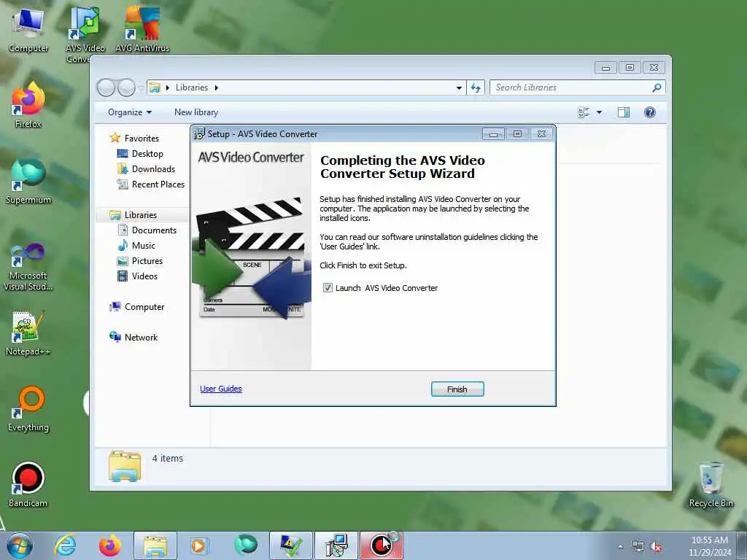
Task: Open Microsoft Visual Studio desktop shortcut
Action: (28, 267)
